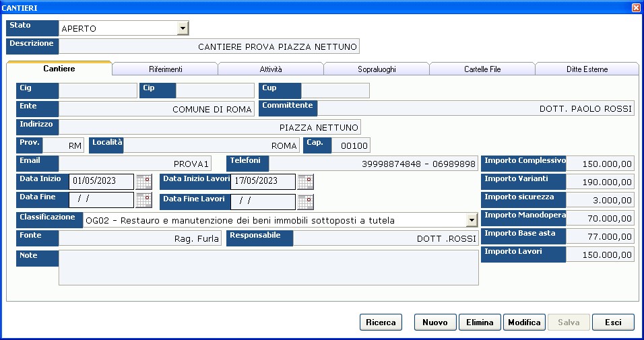Open calendar picker for Data Fine Lavori
The width and height of the screenshot is (644, 340).
tap(305, 201)
